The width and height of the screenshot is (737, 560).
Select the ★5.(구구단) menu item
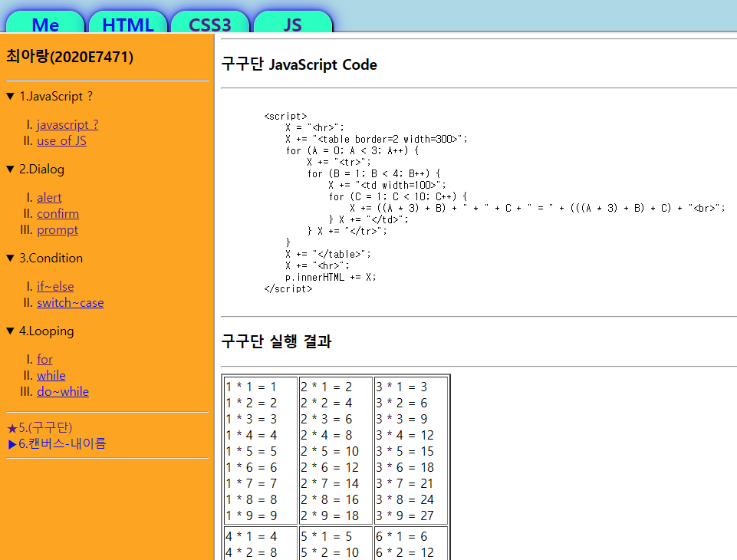(39, 427)
